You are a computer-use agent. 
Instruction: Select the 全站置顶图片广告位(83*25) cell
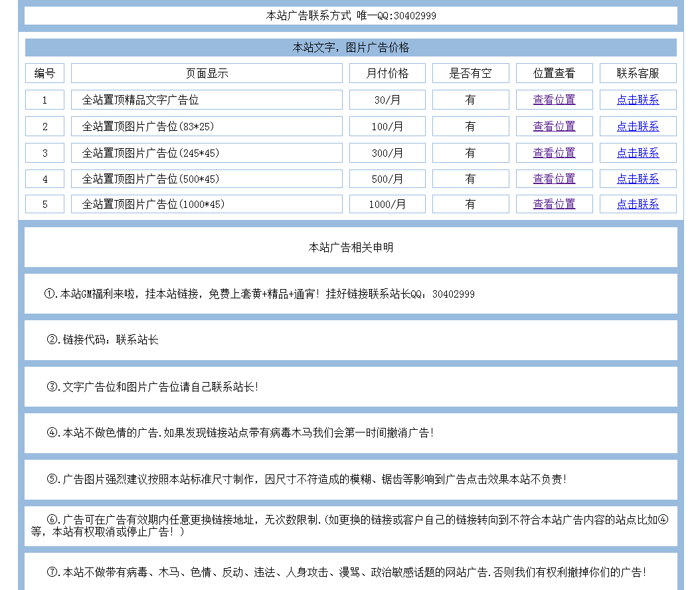click(207, 126)
